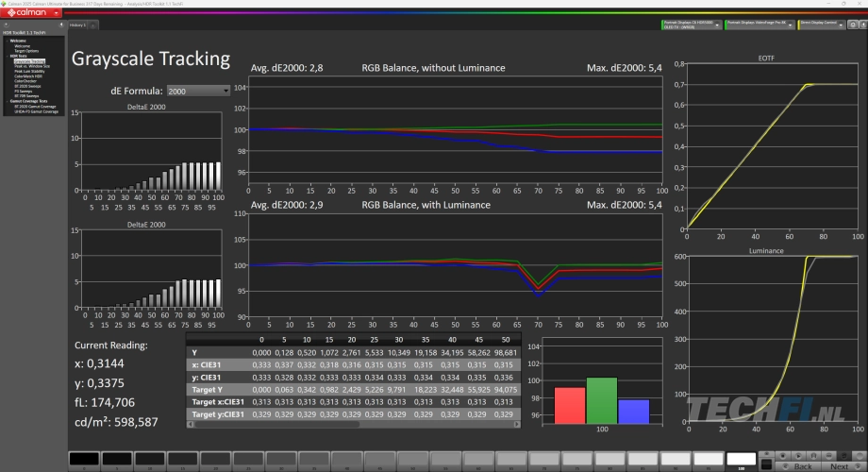Select Grayscale Tracking in the workflow list

click(28, 59)
